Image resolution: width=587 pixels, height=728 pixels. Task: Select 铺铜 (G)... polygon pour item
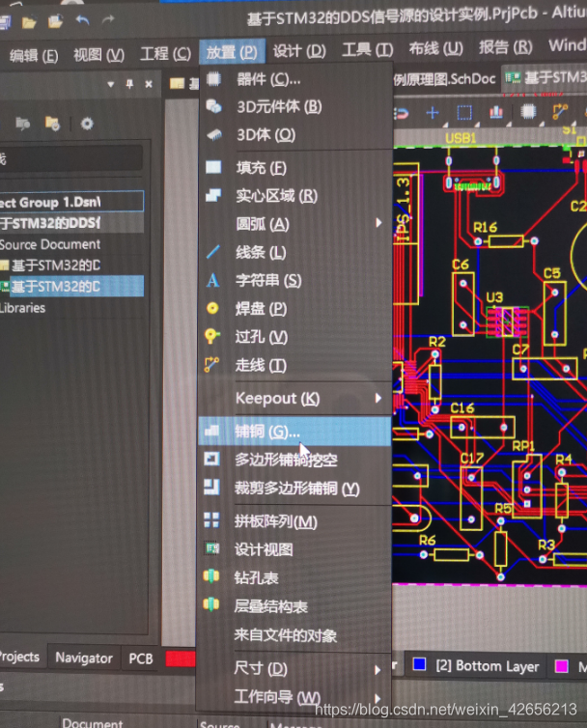[294, 432]
